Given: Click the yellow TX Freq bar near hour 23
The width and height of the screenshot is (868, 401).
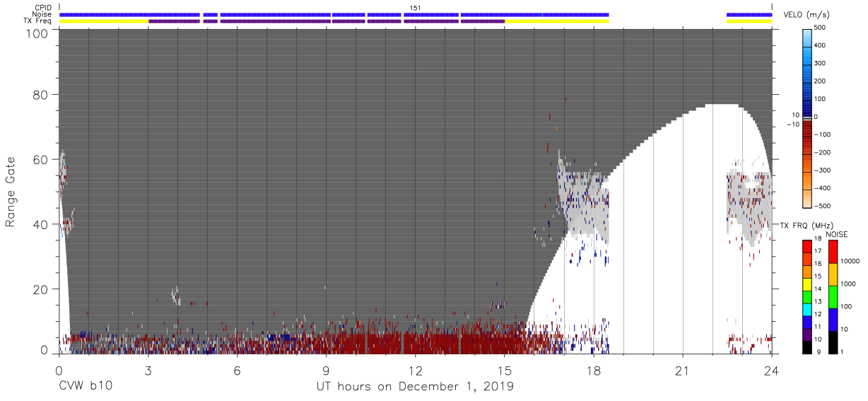Looking at the screenshot, I should (749, 21).
